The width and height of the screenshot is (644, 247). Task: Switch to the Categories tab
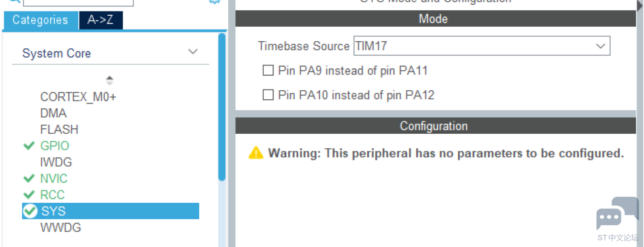pyautogui.click(x=40, y=20)
